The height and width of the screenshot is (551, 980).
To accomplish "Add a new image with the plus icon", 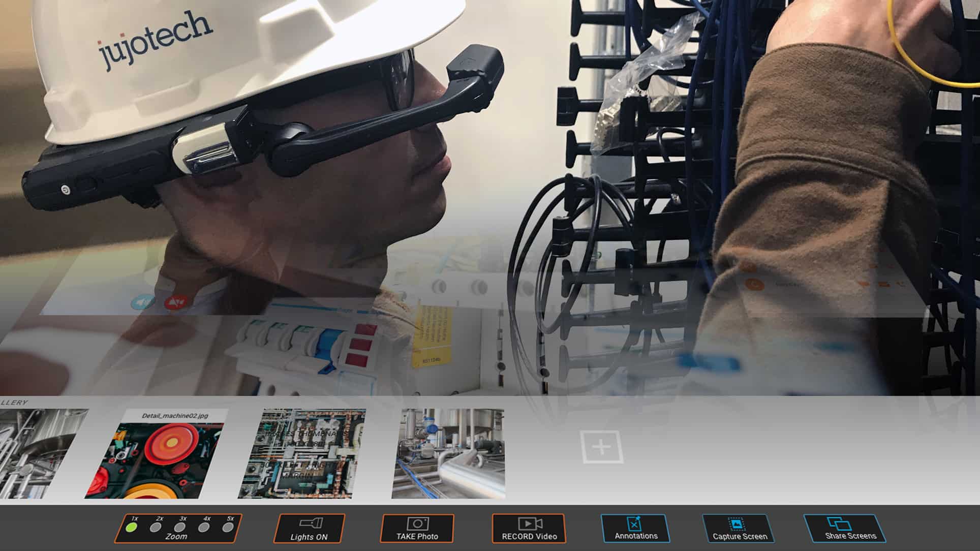I will 602,447.
